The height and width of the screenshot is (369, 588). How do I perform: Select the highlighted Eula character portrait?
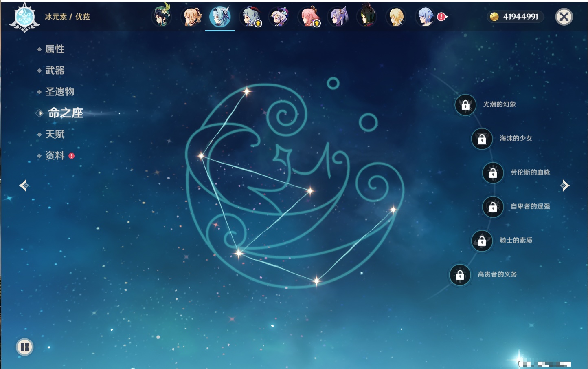[x=220, y=17]
